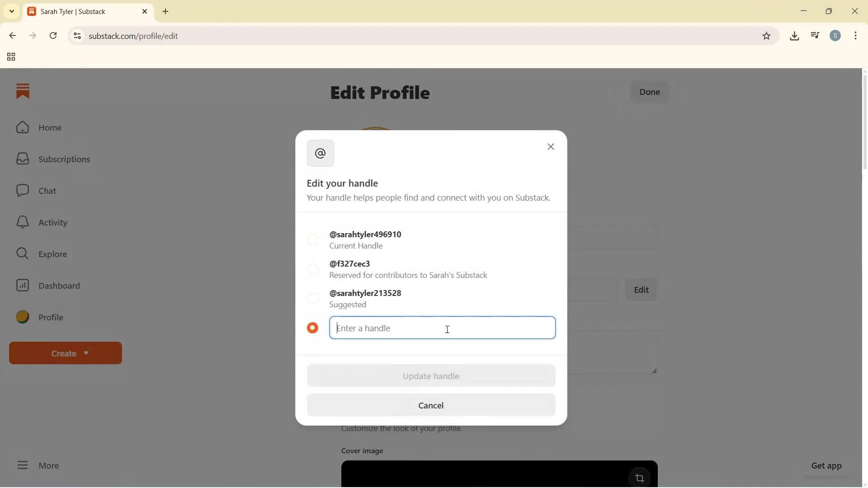This screenshot has width=868, height=488.
Task: Open Dashboard via its chart icon
Action: pyautogui.click(x=22, y=286)
